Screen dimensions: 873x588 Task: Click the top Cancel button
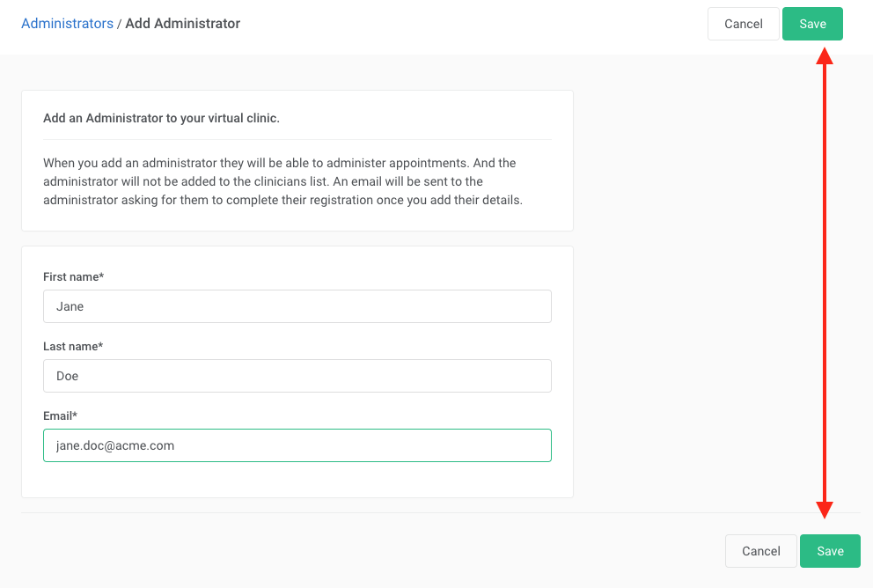pyautogui.click(x=744, y=24)
